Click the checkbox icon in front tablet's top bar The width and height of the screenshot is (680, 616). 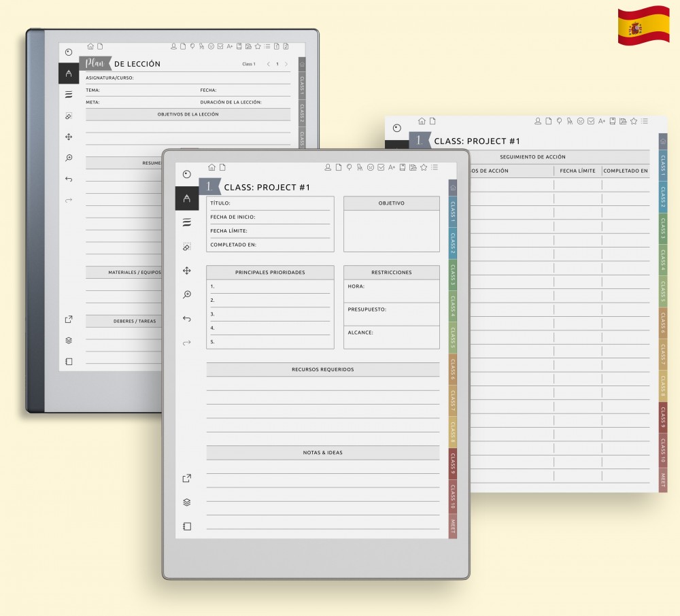381,167
